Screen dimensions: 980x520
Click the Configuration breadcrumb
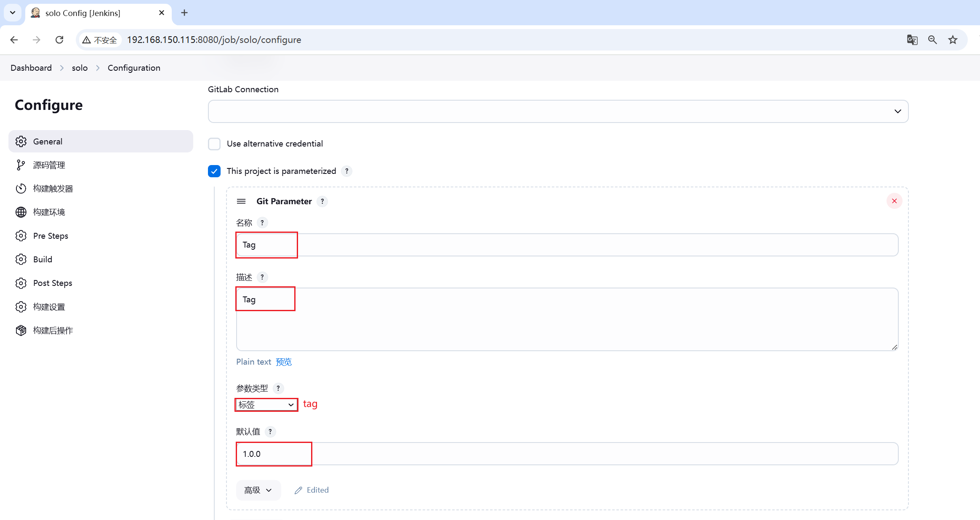(134, 68)
